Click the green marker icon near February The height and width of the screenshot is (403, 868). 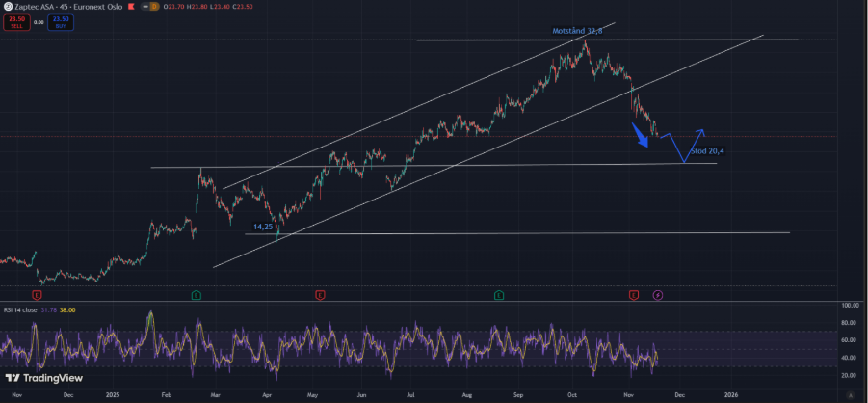(x=196, y=293)
